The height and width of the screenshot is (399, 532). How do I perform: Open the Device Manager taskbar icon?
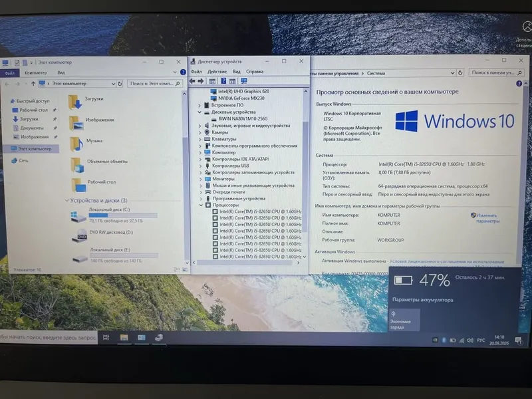[x=159, y=337]
